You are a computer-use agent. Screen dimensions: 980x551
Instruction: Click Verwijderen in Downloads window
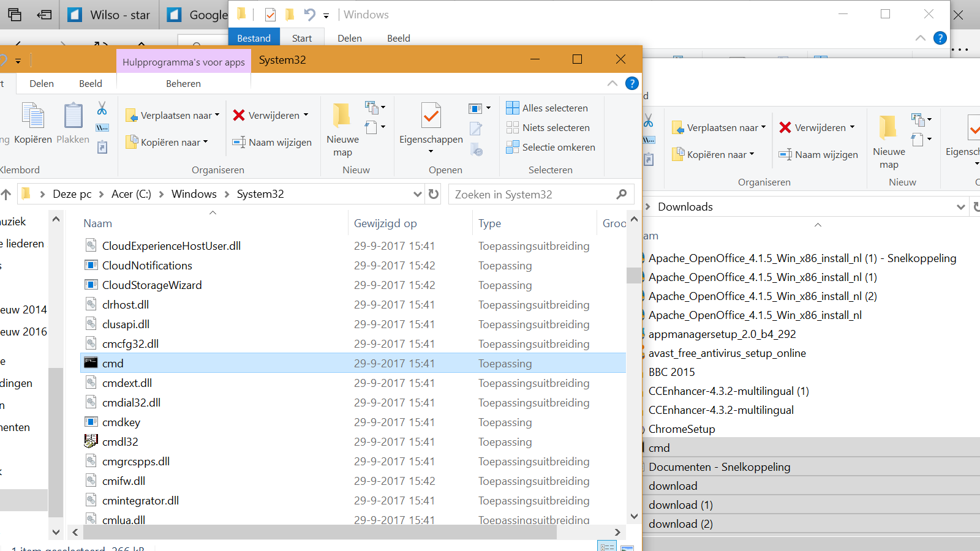816,127
